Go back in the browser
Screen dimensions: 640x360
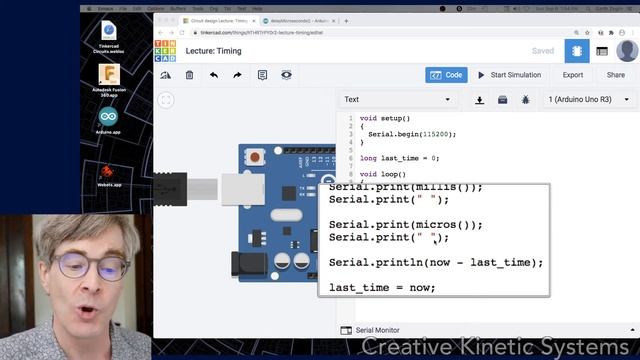tap(160, 33)
